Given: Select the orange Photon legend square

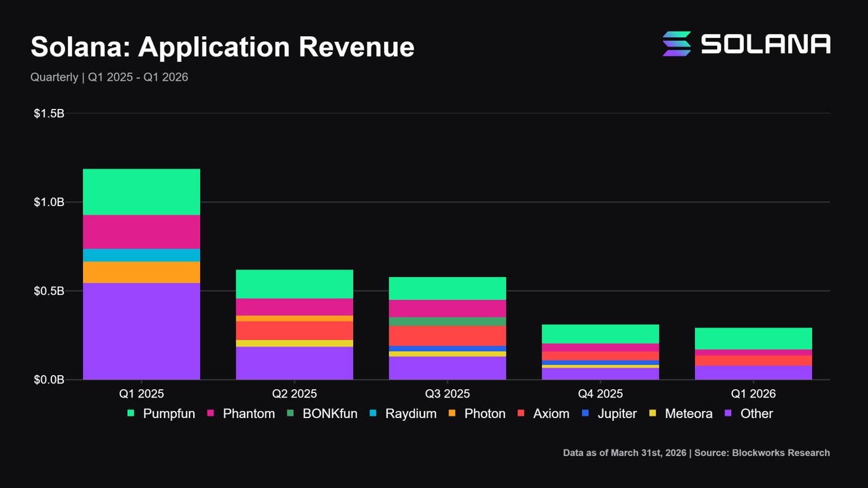Looking at the screenshot, I should pyautogui.click(x=452, y=413).
